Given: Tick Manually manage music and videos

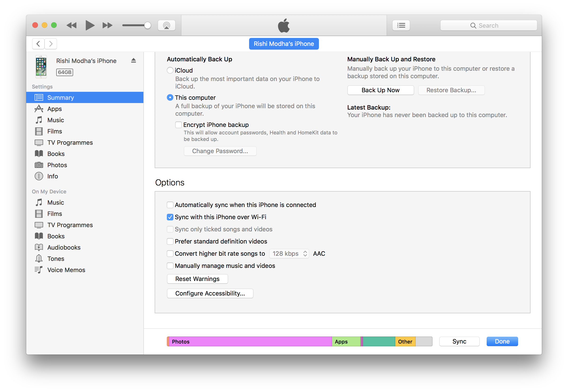Looking at the screenshot, I should point(170,266).
